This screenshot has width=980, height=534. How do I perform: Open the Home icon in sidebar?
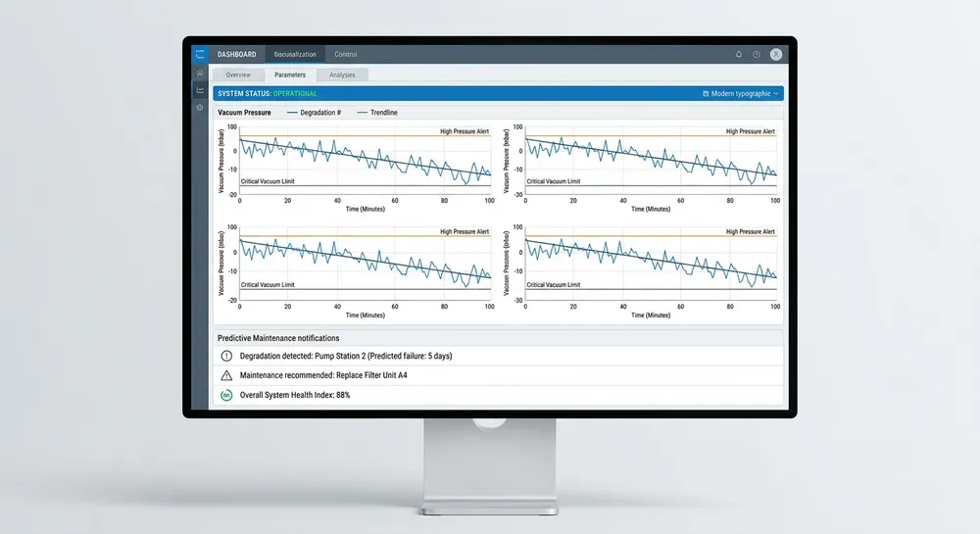pyautogui.click(x=199, y=73)
